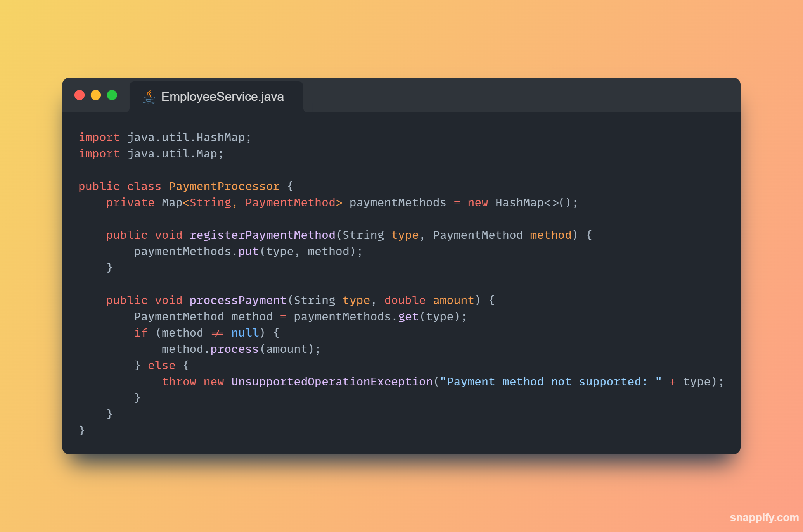Open the snappify.com watermark link
The image size is (803, 532).
[x=764, y=518]
